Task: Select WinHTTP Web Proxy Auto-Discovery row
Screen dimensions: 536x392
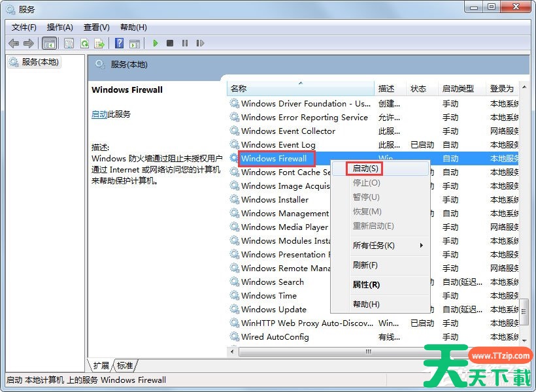Action: [374, 323]
